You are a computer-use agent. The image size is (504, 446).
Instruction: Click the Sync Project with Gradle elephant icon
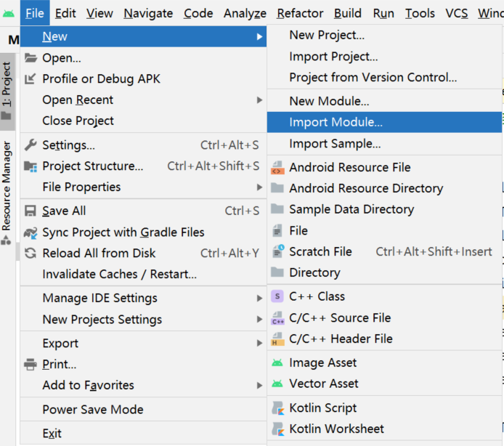[x=31, y=232]
